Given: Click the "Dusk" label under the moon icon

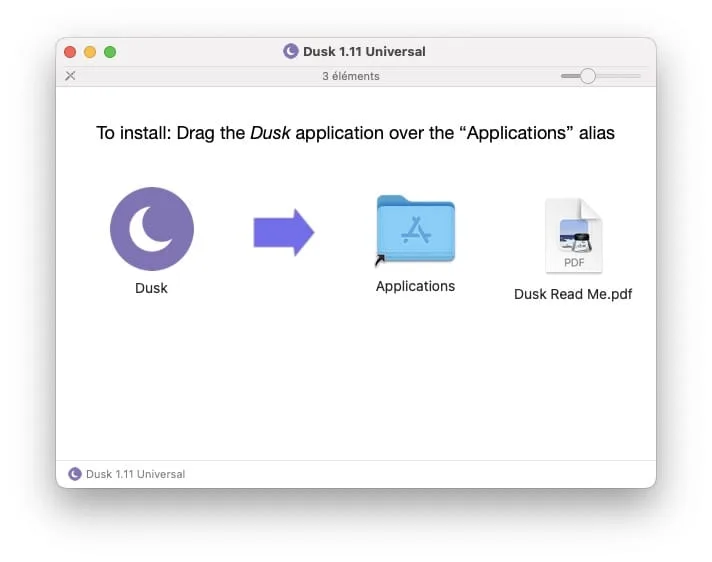Looking at the screenshot, I should pyautogui.click(x=151, y=288).
